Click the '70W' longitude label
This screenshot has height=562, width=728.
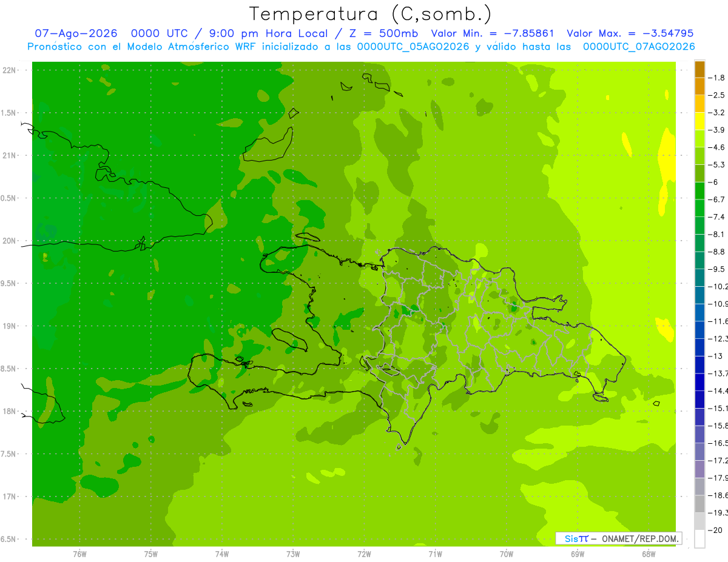click(506, 554)
